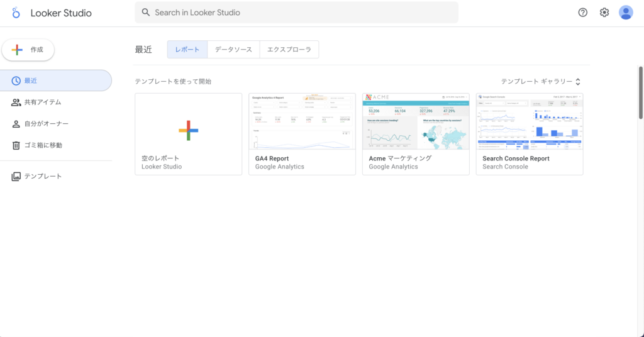Image resolution: width=644 pixels, height=337 pixels.
Task: Click the Looker Studio logo icon
Action: 16,13
